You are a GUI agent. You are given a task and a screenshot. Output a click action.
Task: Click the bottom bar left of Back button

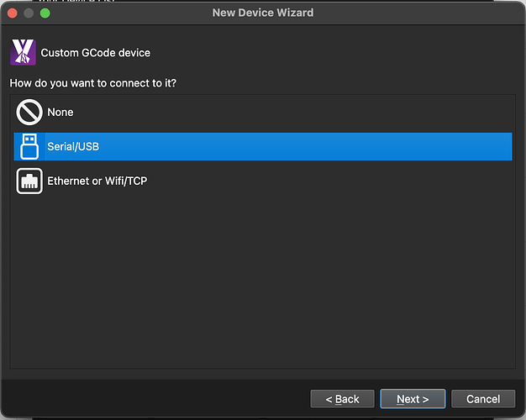tap(151, 399)
